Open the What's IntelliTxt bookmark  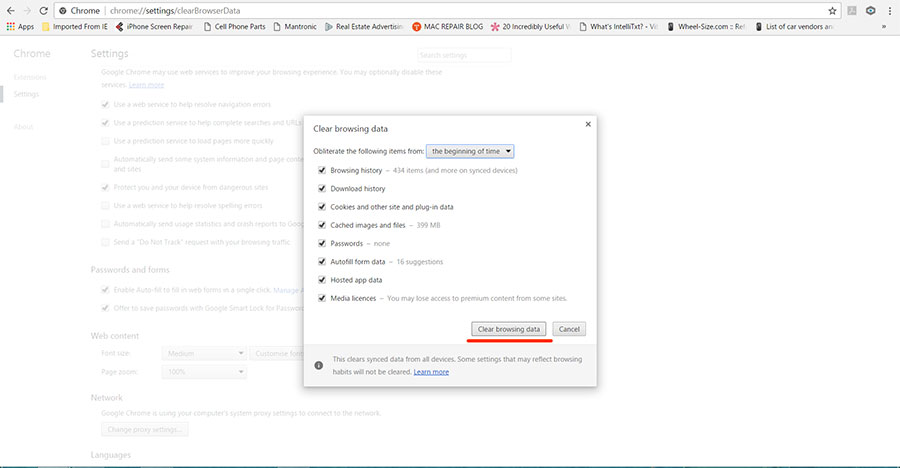tap(619, 26)
